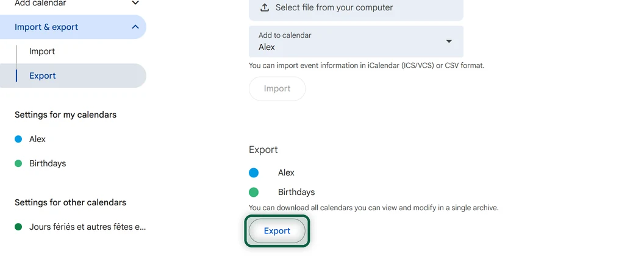
Task: Open the Import & export menu
Action: 73,27
